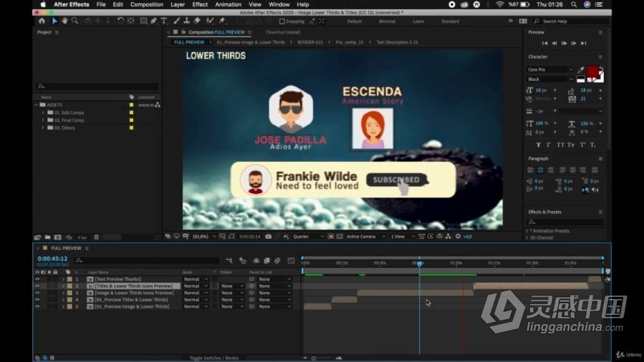Create a new folder in Project panel
This screenshot has height=362, width=644.
click(48, 237)
